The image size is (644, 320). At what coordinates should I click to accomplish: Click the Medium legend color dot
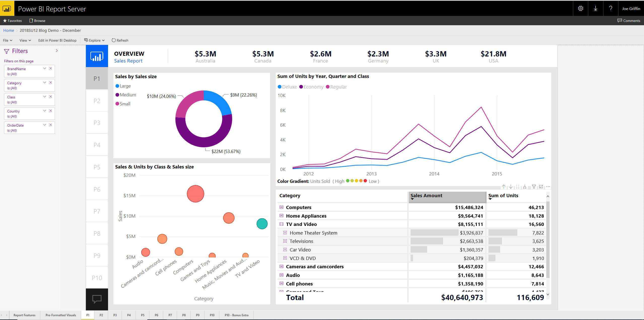(x=117, y=95)
